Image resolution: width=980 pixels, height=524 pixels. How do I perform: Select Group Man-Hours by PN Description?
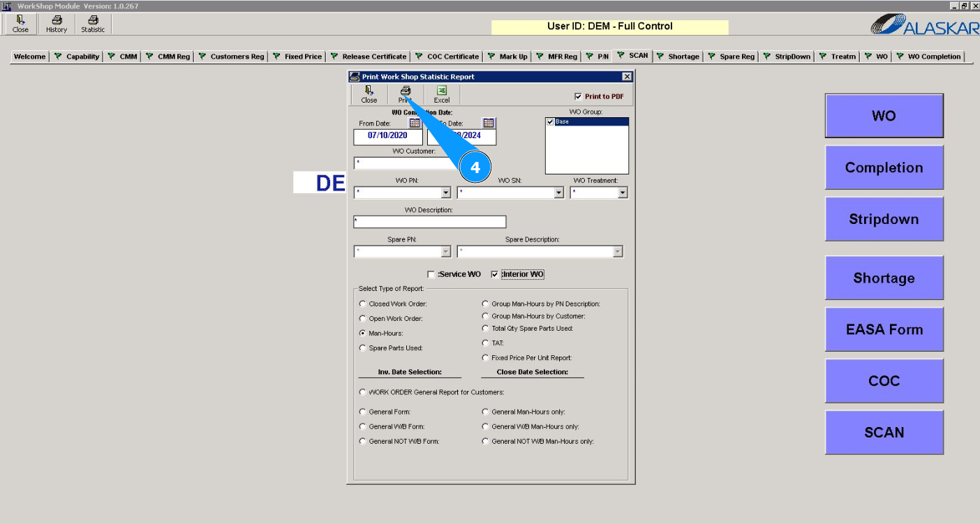485,304
